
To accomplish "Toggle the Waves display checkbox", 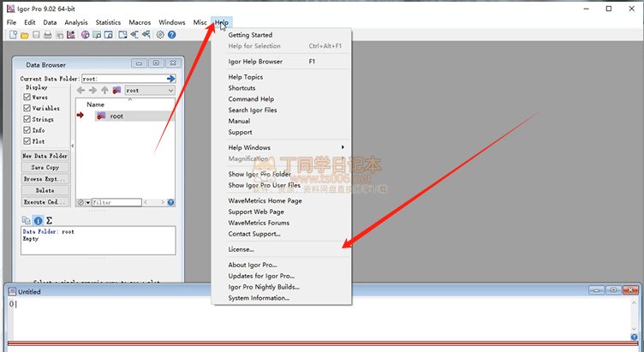I will 27,97.
